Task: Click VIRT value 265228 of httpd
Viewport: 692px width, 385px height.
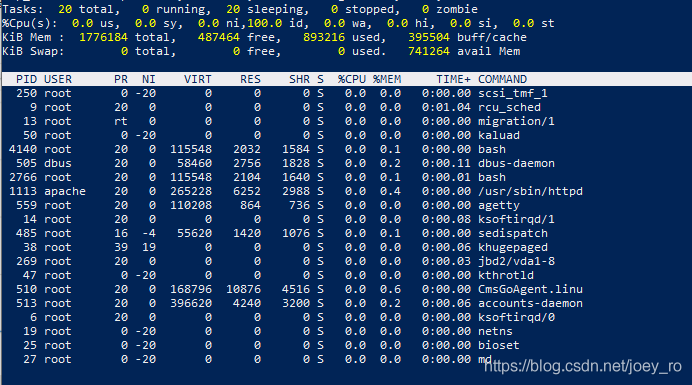Action: (191, 191)
